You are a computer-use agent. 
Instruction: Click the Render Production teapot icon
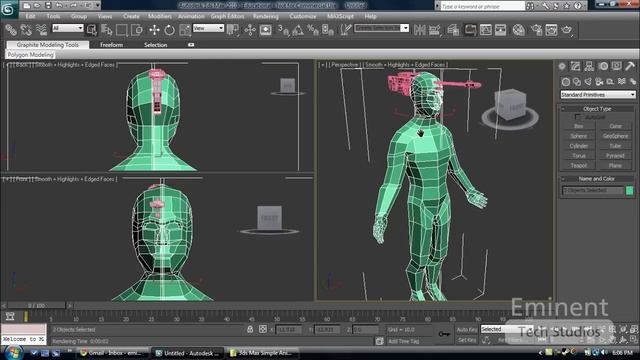[567, 30]
